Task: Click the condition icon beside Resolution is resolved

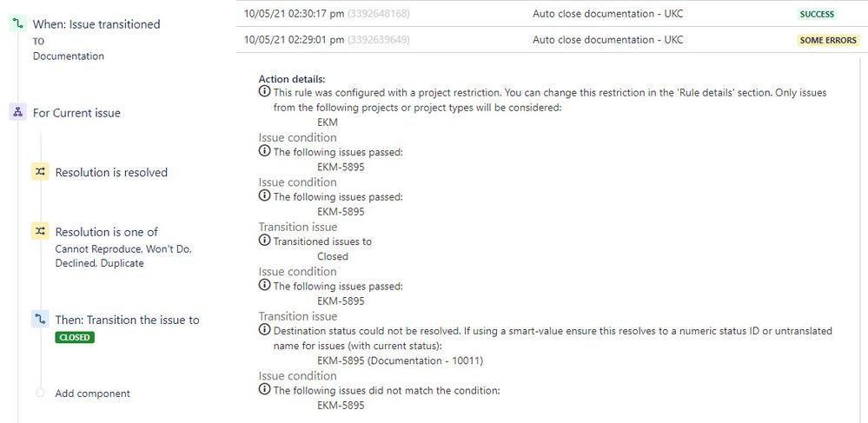Action: (40, 172)
